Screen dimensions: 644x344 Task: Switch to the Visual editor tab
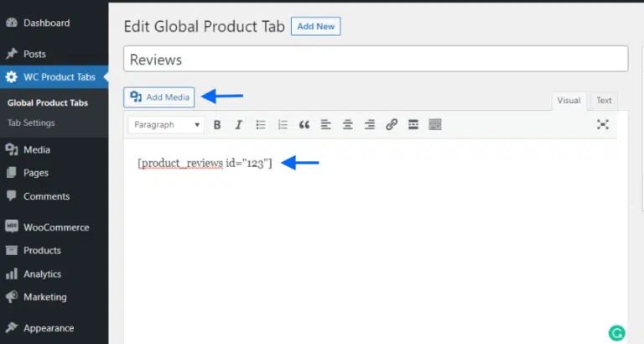tap(569, 101)
